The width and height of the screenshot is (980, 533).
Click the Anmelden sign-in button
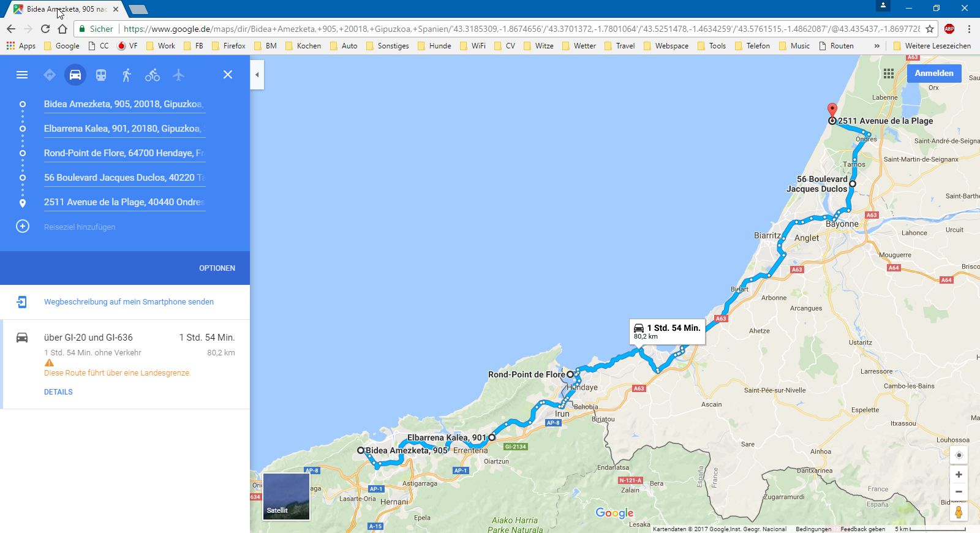[x=933, y=74]
